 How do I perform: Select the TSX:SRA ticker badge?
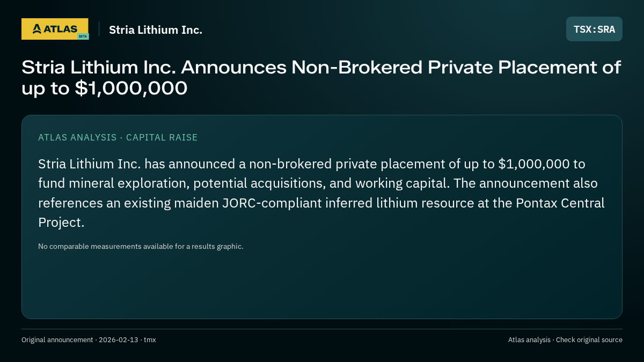click(594, 29)
